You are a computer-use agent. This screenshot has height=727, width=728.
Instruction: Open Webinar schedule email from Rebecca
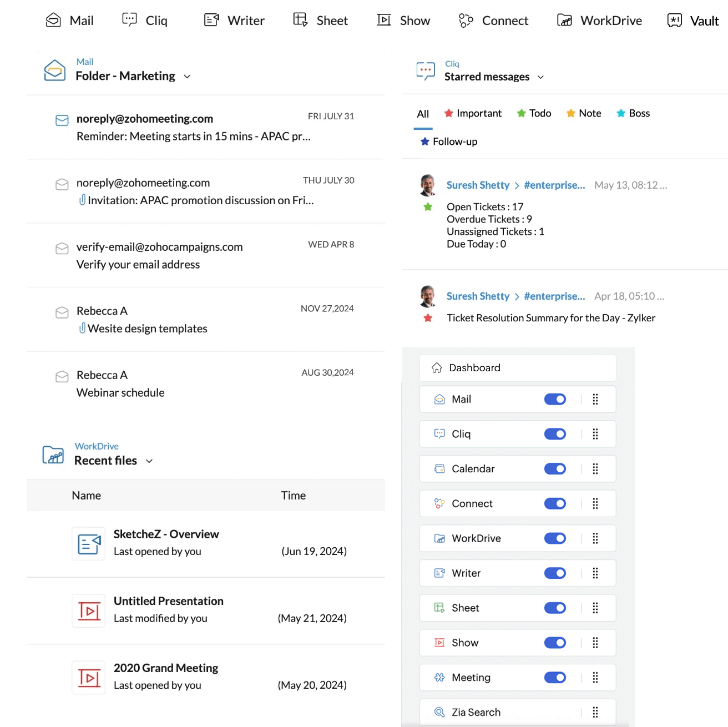(x=206, y=383)
